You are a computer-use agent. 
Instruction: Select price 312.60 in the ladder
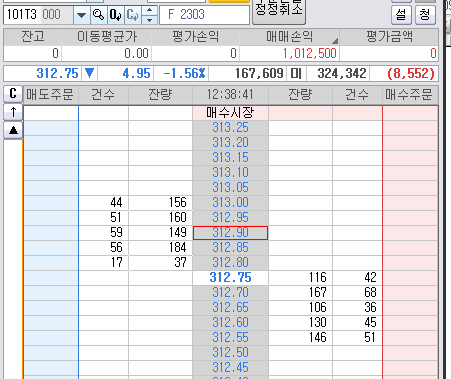click(230, 323)
